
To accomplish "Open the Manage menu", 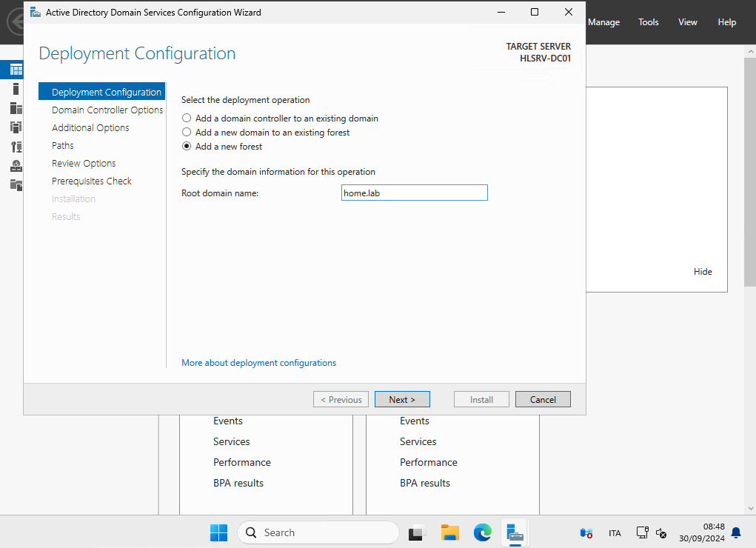I will coord(603,22).
